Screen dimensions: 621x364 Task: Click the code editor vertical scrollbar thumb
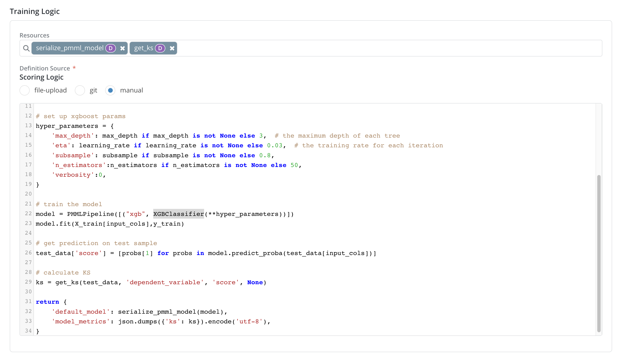[599, 254]
